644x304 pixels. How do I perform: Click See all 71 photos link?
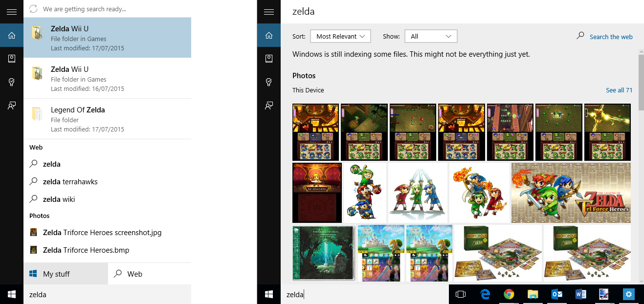(x=619, y=90)
